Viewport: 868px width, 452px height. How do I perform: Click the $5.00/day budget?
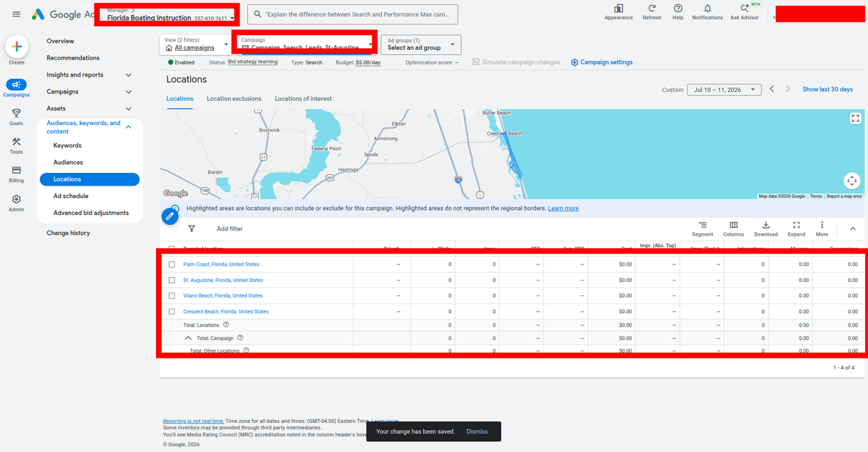368,62
